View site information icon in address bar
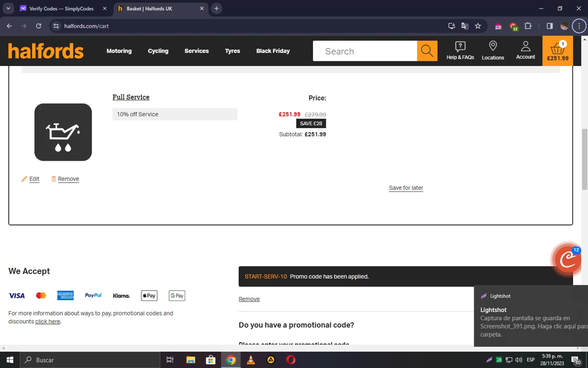The image size is (588, 368). [x=56, y=26]
